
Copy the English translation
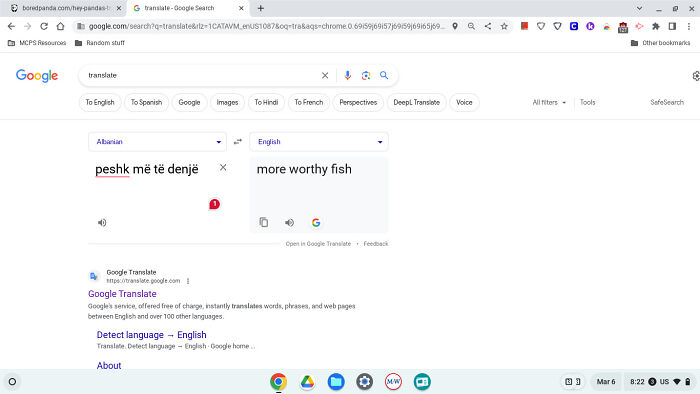[x=264, y=222]
